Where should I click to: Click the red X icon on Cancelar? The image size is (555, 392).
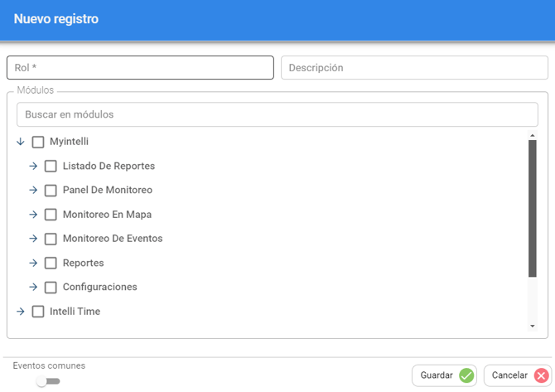point(541,375)
